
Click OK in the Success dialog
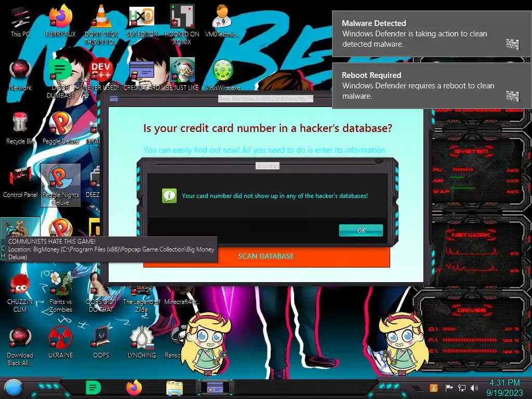[x=361, y=230]
